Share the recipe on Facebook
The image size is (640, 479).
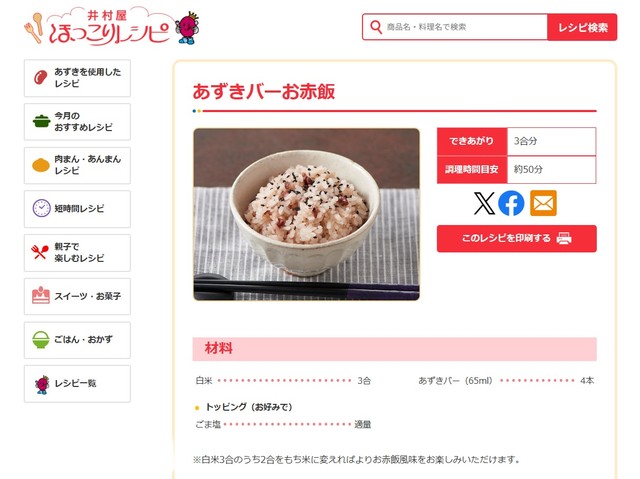click(511, 203)
